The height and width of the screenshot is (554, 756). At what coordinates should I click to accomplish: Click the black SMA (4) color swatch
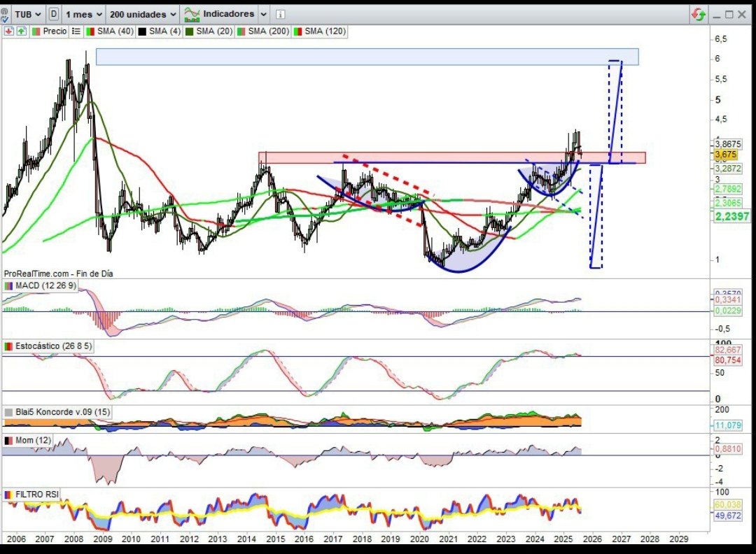[x=142, y=31]
